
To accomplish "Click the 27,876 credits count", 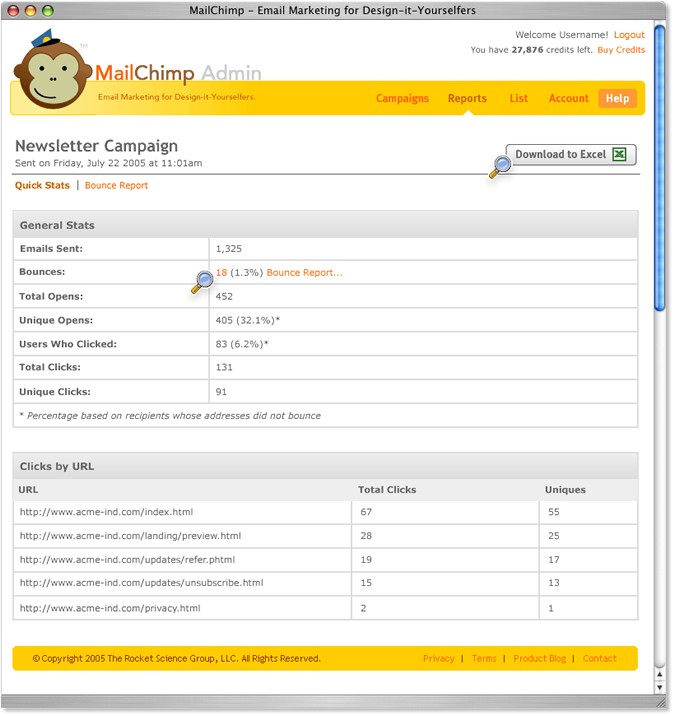I will [527, 50].
